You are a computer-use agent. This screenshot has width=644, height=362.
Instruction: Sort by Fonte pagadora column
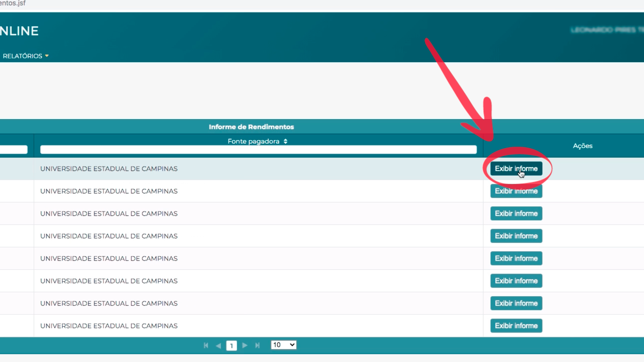(x=285, y=141)
